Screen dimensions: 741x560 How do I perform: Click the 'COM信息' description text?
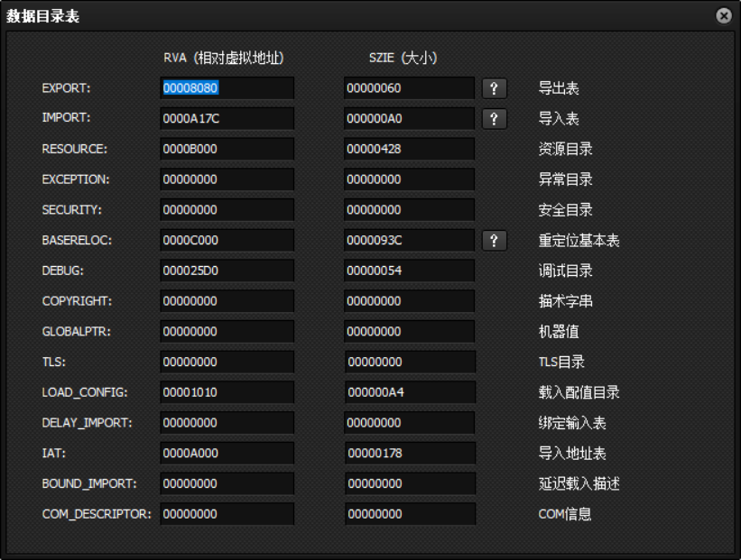point(565,514)
